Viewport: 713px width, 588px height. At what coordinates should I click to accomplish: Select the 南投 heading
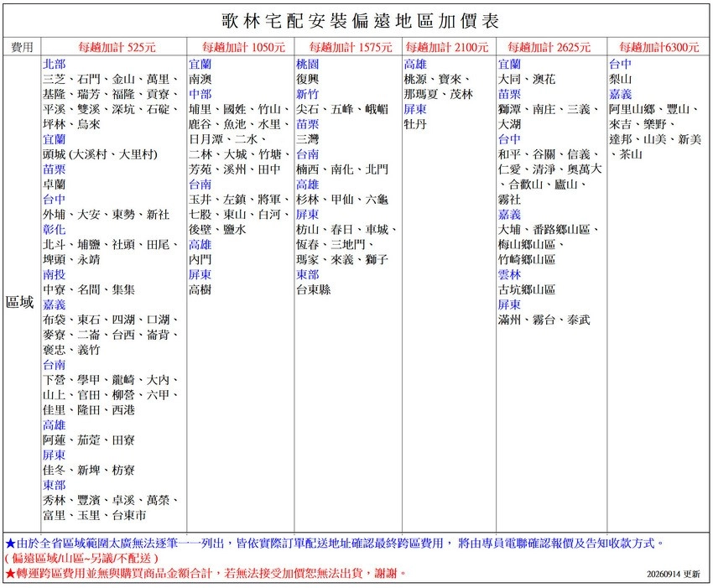coord(55,274)
